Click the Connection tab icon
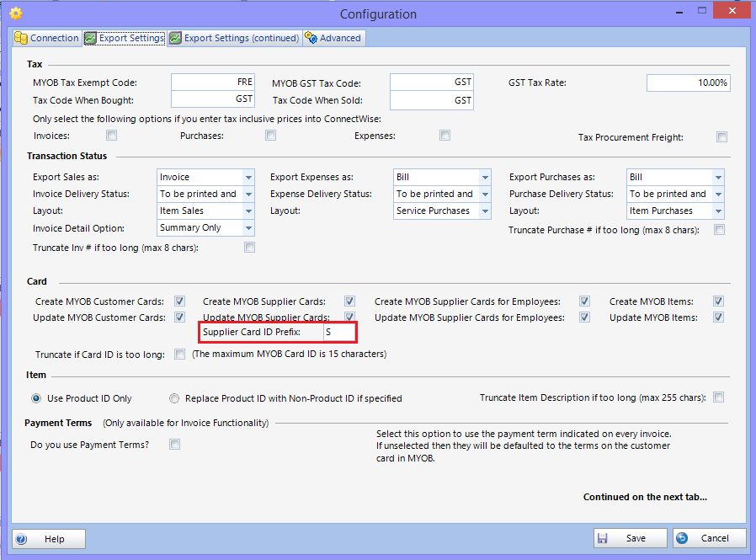 pyautogui.click(x=21, y=38)
